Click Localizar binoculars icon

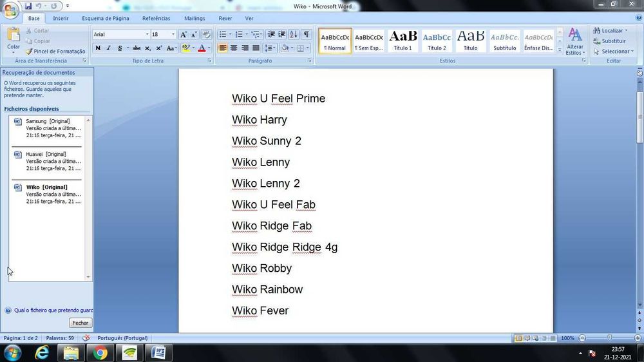tap(597, 30)
